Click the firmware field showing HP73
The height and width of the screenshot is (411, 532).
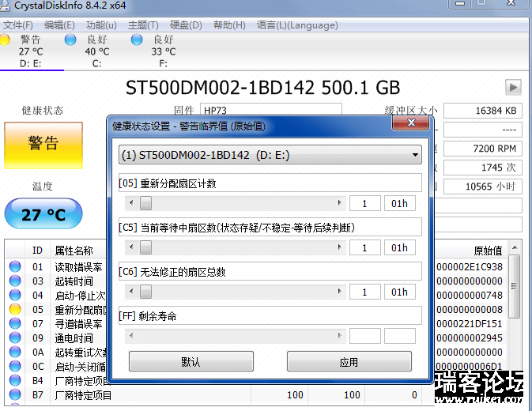pos(271,110)
